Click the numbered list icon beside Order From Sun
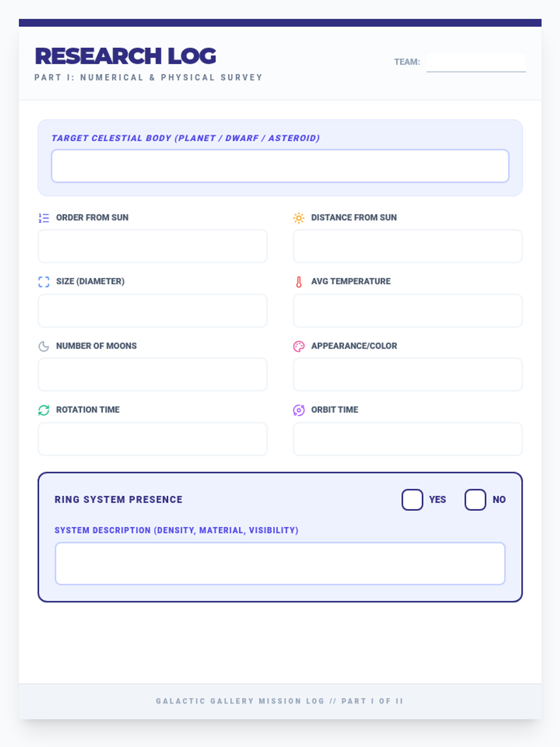The width and height of the screenshot is (560, 747). click(44, 218)
